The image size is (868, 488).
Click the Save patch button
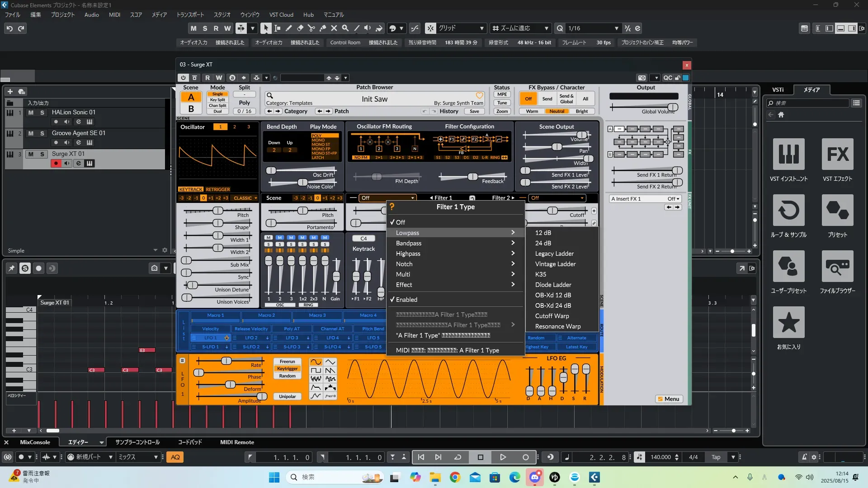point(474,111)
